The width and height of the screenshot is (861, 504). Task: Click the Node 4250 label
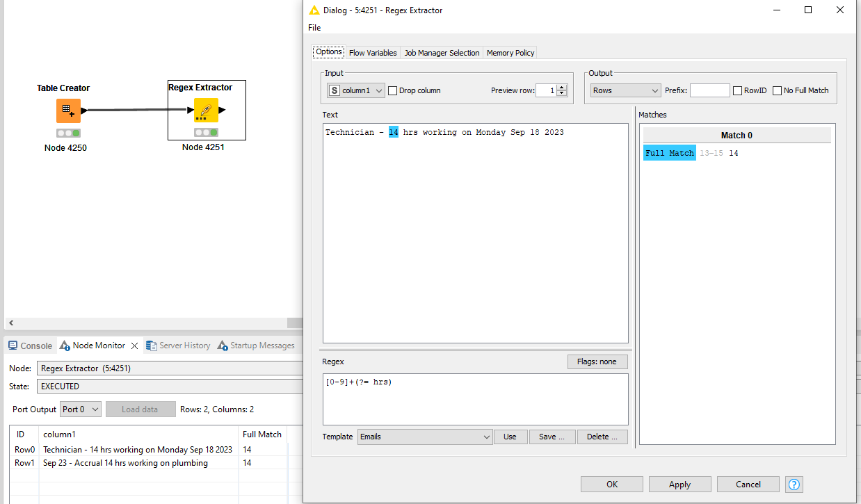[x=65, y=148]
